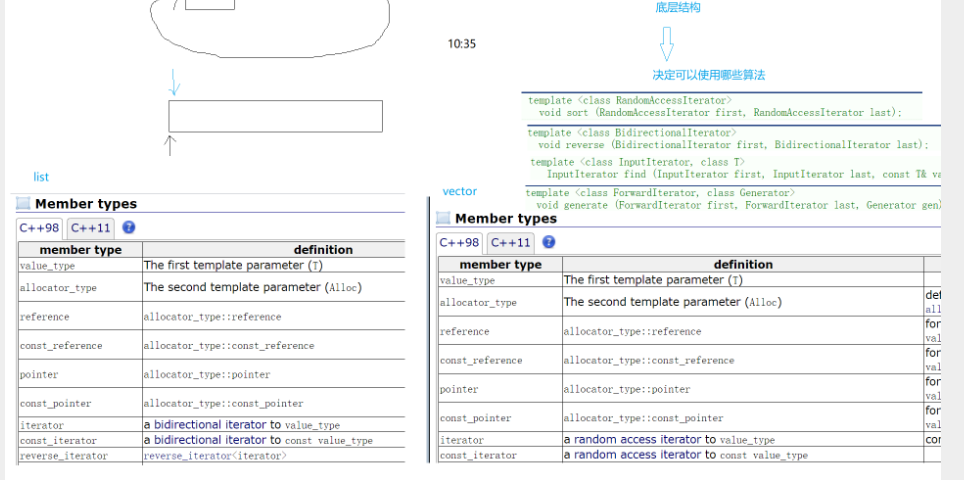
Task: Click allocator_type::const_pointer definition in vector table
Action: click(643, 418)
